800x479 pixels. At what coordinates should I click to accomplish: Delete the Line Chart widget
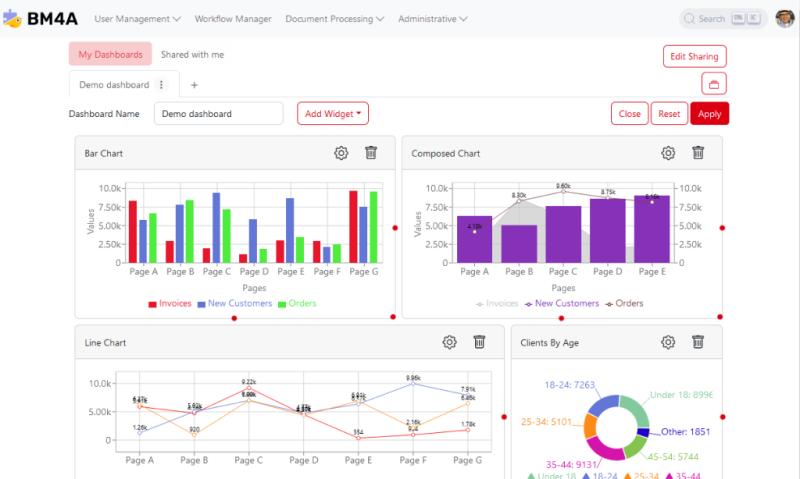tap(479, 342)
